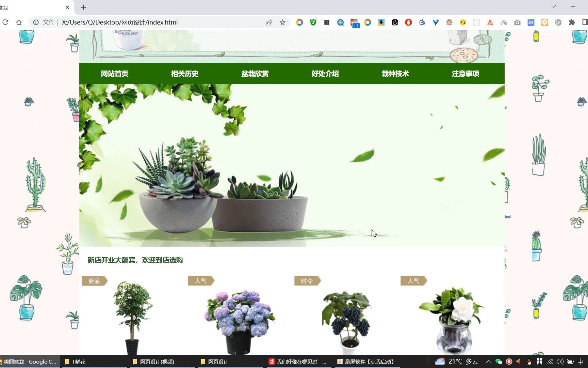Switch input method using the 中 indicator
The image size is (588, 368).
coord(581,362)
